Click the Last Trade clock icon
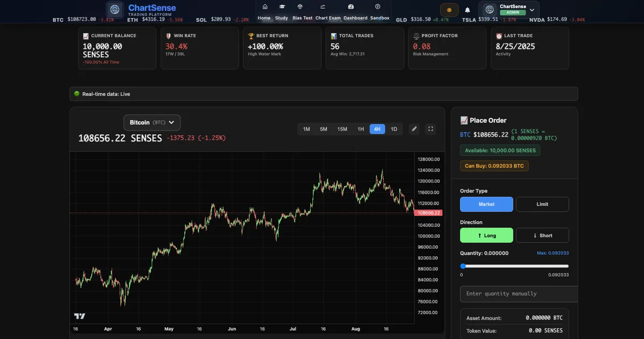 point(499,36)
